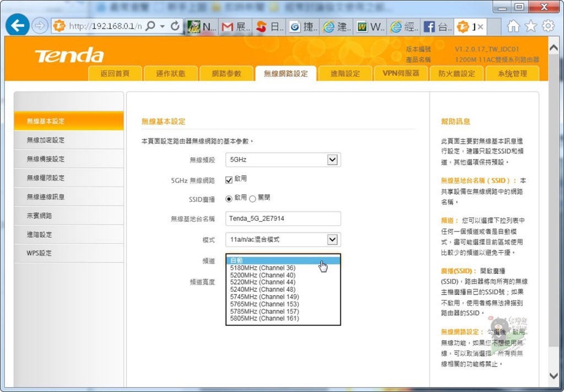Click the browser back arrow button
This screenshot has width=564, height=392.
[x=18, y=26]
